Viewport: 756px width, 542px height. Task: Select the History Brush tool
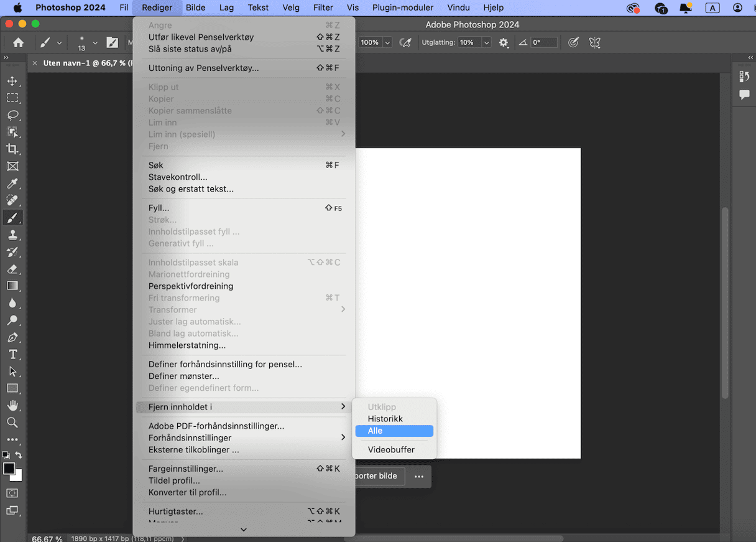12,252
